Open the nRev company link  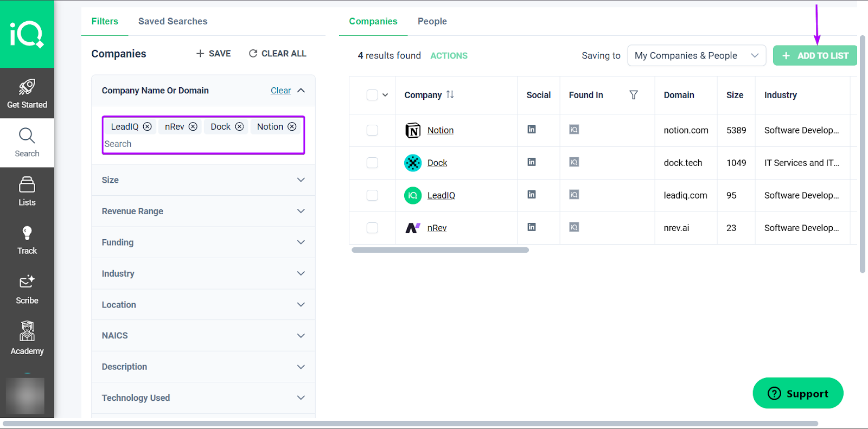click(x=437, y=228)
